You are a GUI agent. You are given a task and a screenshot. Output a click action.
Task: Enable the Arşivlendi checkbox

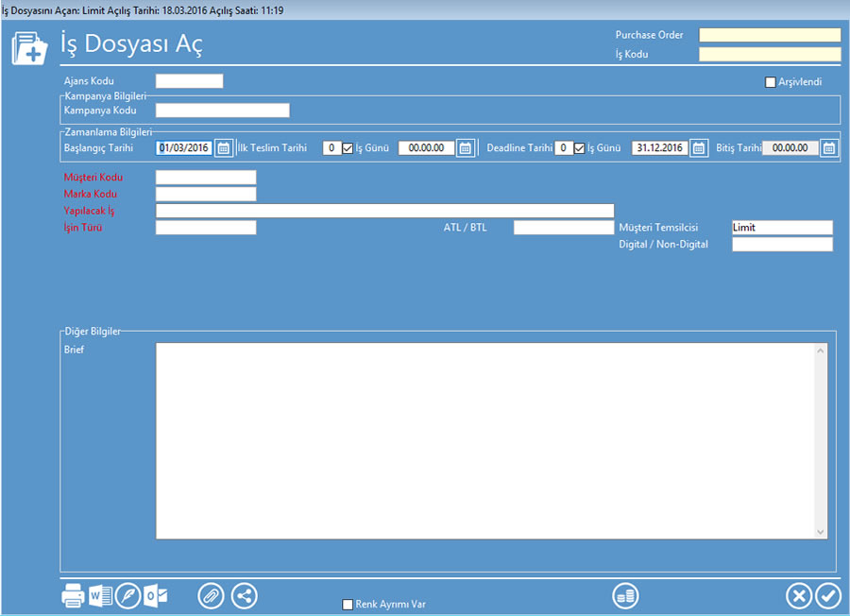pyautogui.click(x=771, y=82)
